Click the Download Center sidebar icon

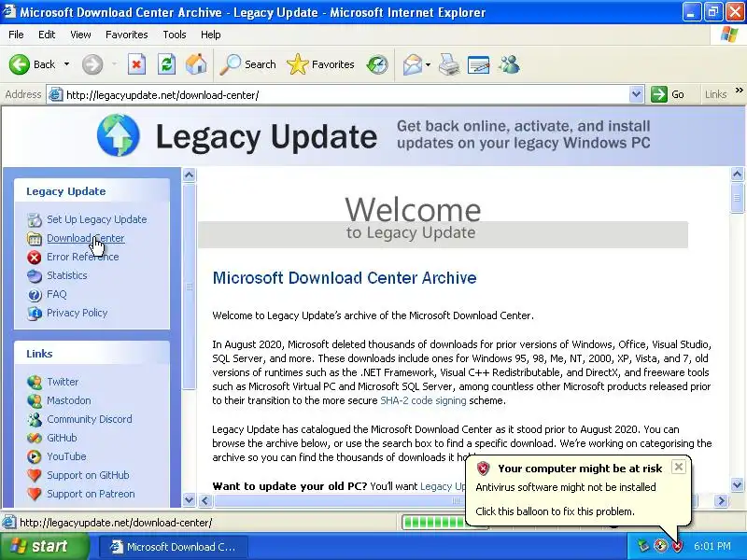tap(35, 239)
